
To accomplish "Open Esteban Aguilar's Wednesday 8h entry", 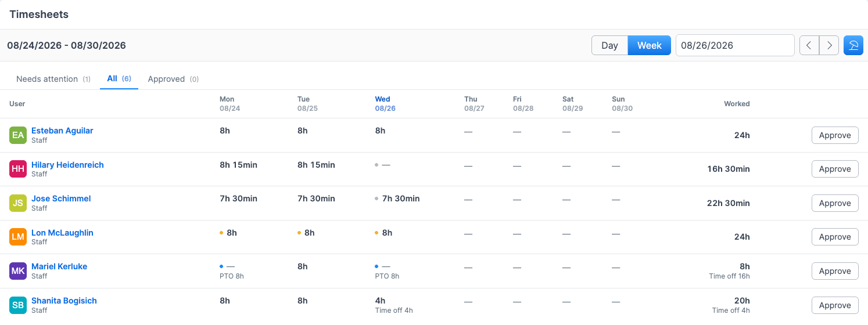I will point(381,131).
